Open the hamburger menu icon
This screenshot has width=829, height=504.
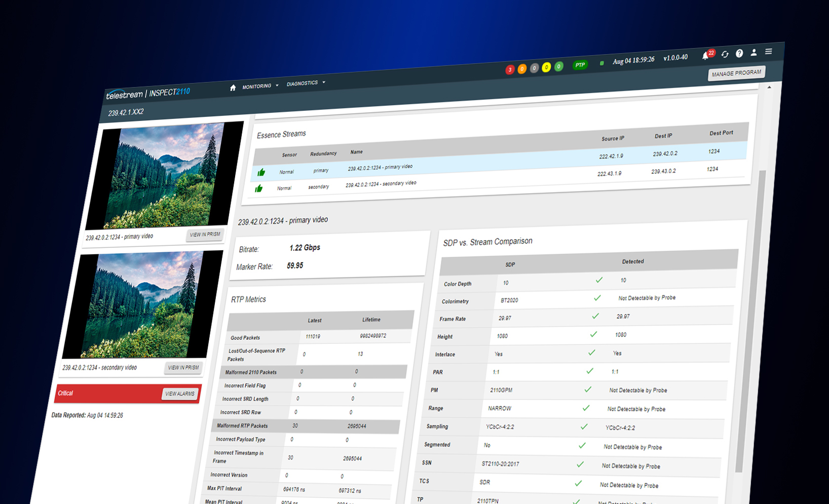(769, 51)
